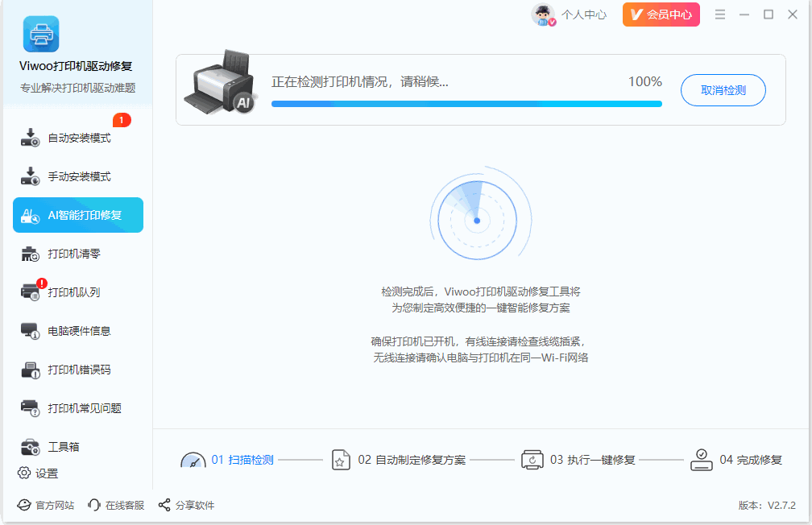Switch to AI智能打印修复 tab
The width and height of the screenshot is (812, 525).
tap(77, 215)
